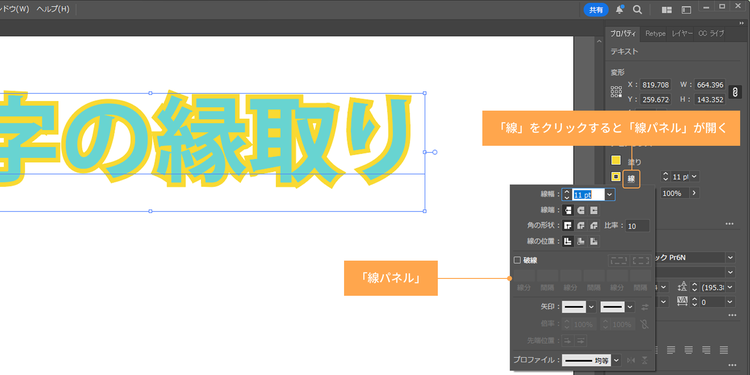The image size is (750, 375).
Task: Click the H height field 143.352
Action: 710,99
